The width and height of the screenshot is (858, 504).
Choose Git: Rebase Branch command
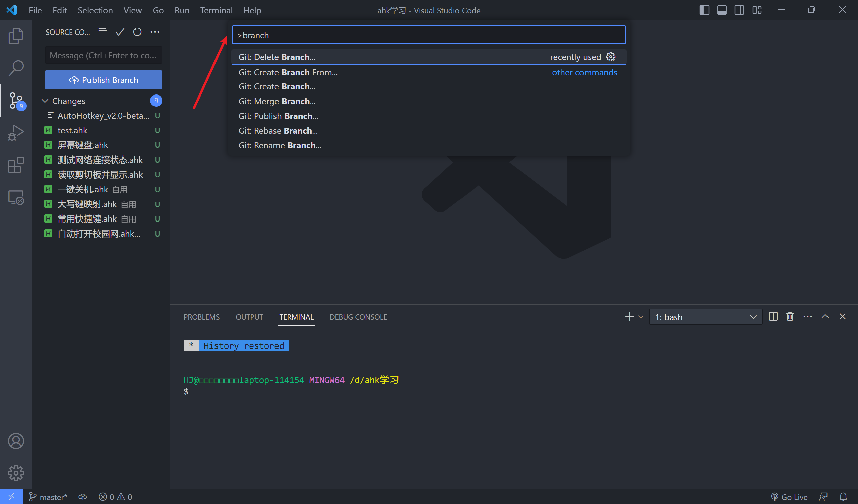click(x=429, y=131)
